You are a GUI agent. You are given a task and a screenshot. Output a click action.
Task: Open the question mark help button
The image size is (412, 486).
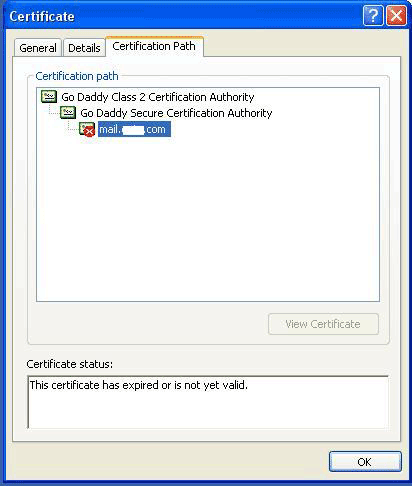coord(373,15)
